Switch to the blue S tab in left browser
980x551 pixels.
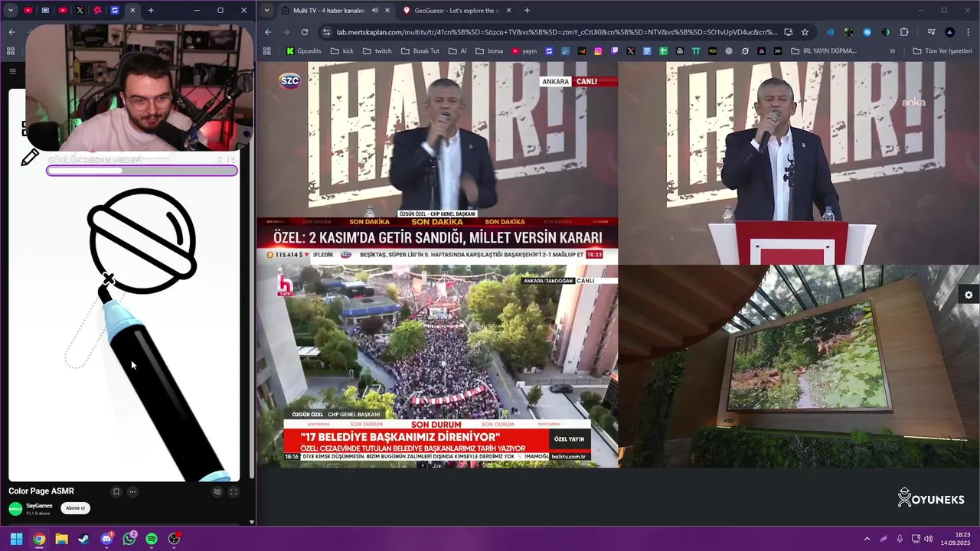115,11
